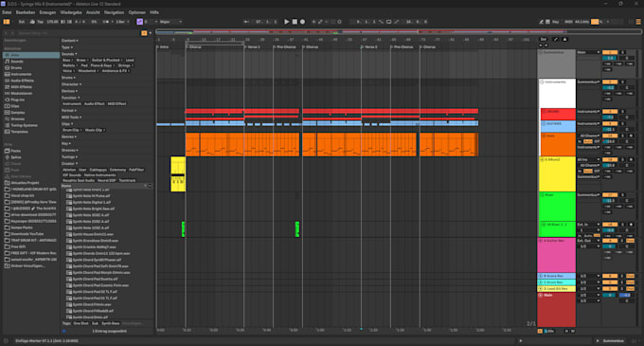Open Plug-ins category in the browser
644x346 pixels.
click(18, 100)
